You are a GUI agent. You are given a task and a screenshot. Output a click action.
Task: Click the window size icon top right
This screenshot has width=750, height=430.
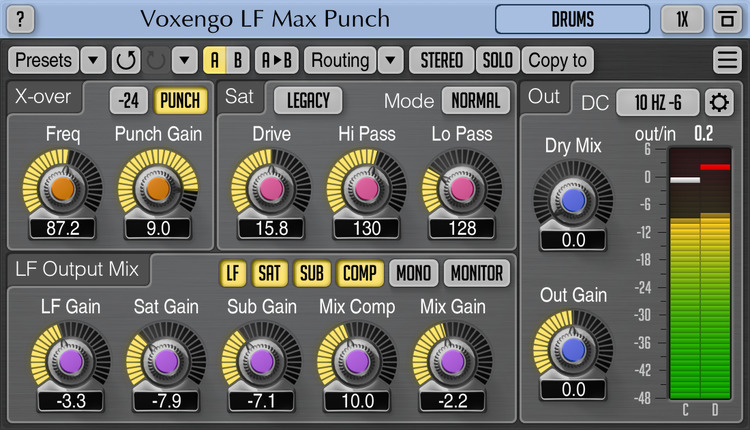[x=727, y=20]
